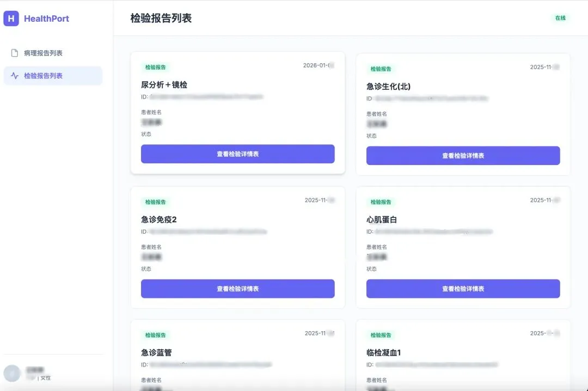Image resolution: width=588 pixels, height=391 pixels.
Task: Click the HealthPort brand name
Action: coord(46,19)
